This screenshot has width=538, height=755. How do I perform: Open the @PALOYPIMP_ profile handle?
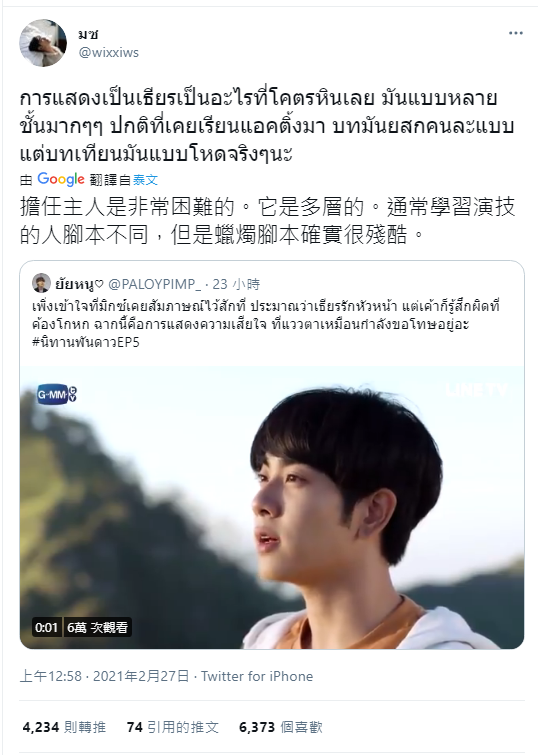[x=154, y=284]
